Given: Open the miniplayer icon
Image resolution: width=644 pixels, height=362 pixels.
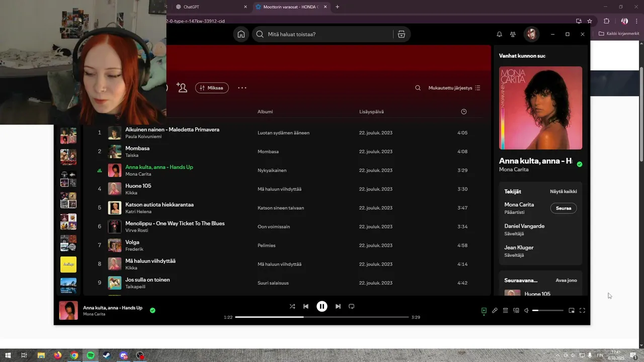Looking at the screenshot, I should click(x=572, y=311).
